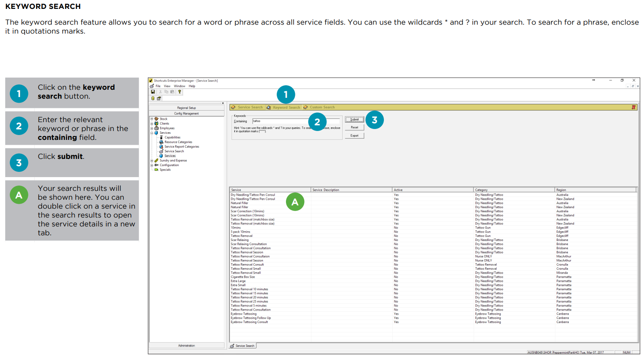Expand the Configuration tree node
This screenshot has height=357, width=644.
tap(152, 165)
